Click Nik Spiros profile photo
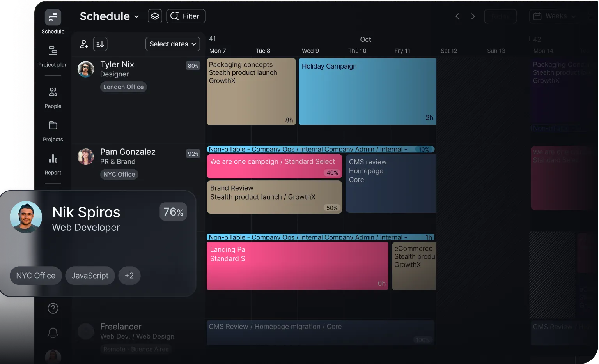Viewport: 599px width, 364px height. (26, 217)
